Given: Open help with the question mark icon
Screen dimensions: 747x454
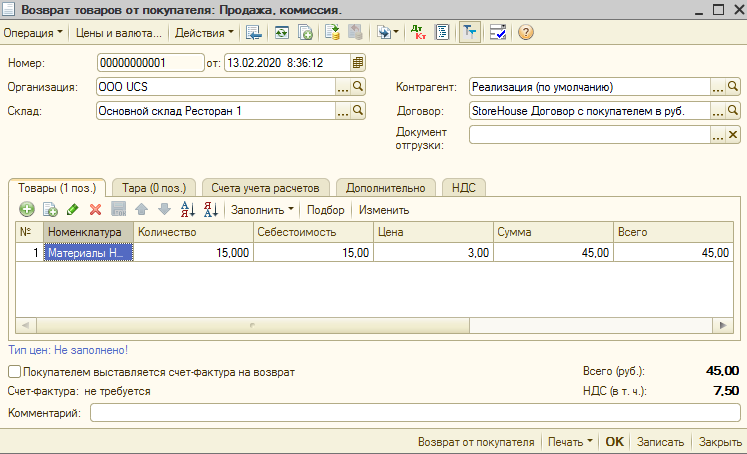Looking at the screenshot, I should click(x=525, y=33).
